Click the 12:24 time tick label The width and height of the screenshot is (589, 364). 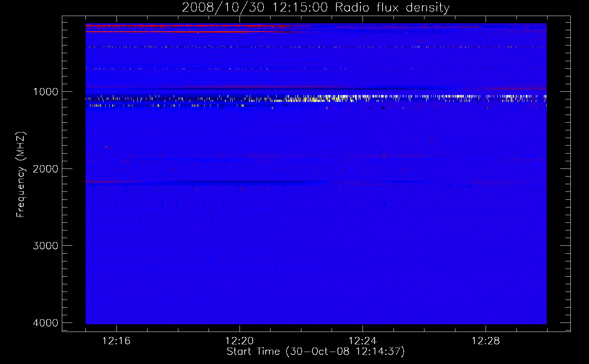point(363,341)
